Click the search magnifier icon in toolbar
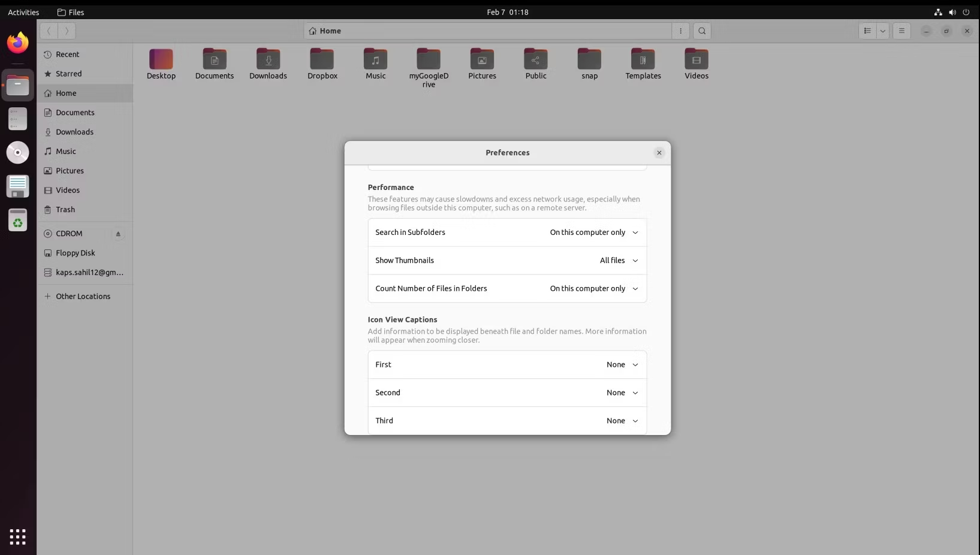Screen dimensions: 980x555 [x=702, y=31]
